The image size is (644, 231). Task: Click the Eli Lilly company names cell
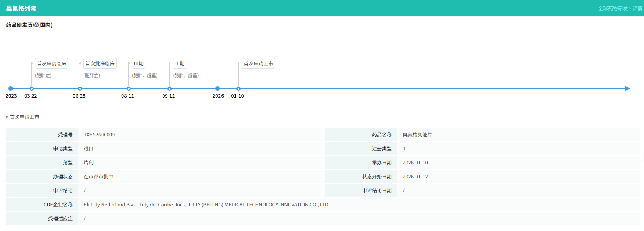coord(206,205)
